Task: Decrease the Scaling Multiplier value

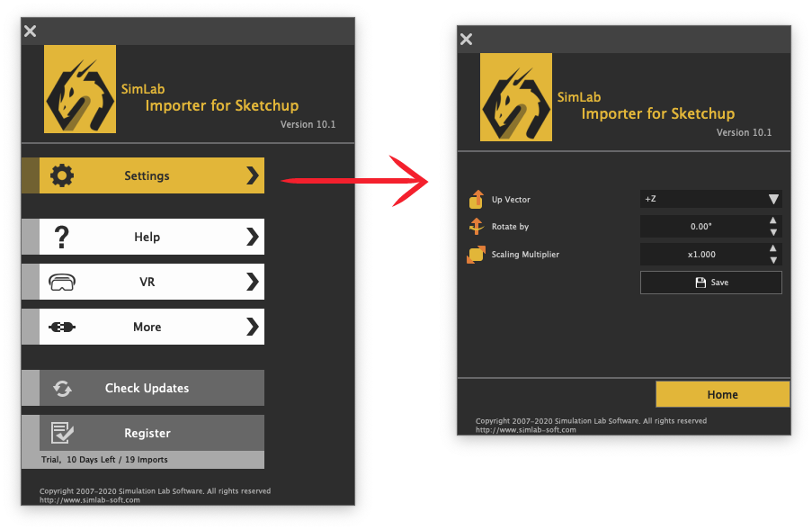Action: click(x=773, y=260)
